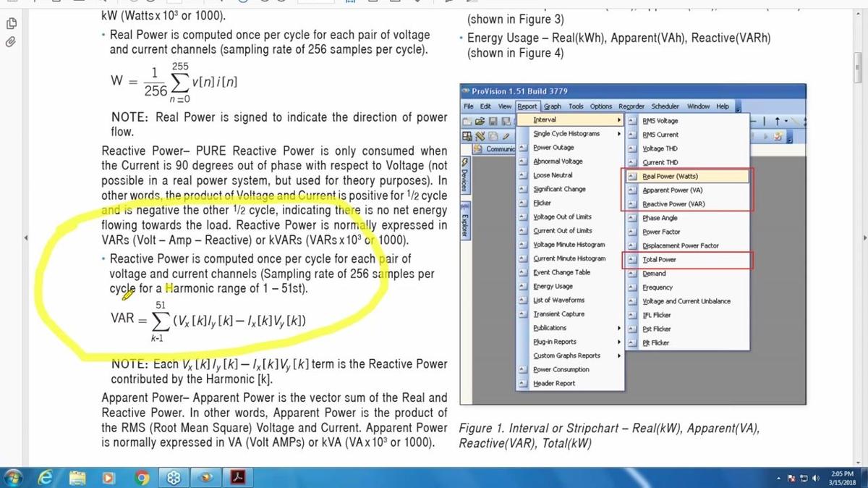Select Real Power (Watts) menu entry

(x=670, y=176)
